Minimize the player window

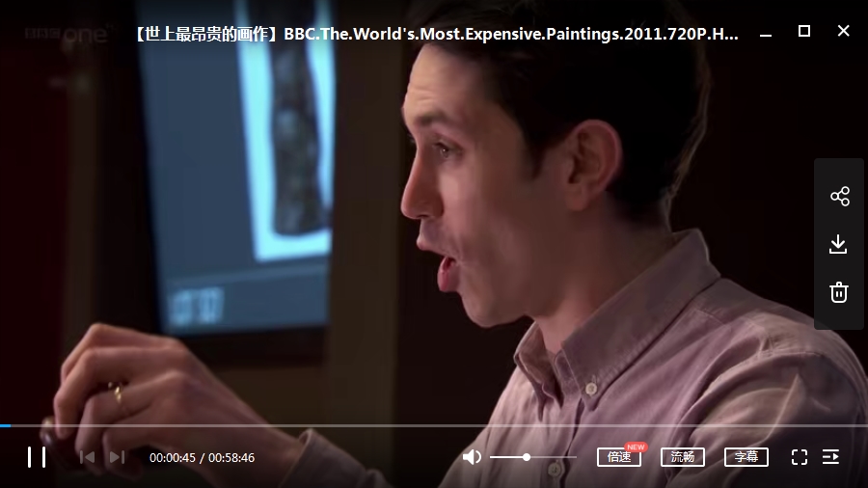coord(766,35)
